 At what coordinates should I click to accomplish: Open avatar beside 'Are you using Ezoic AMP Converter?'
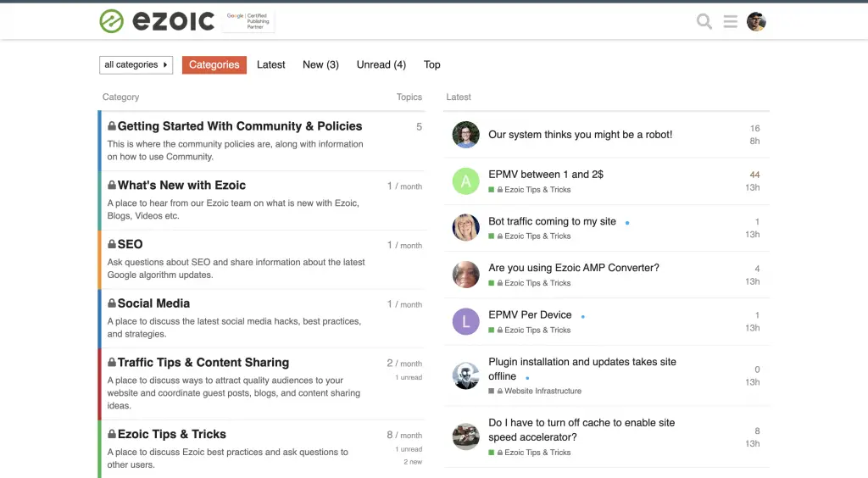tap(465, 275)
